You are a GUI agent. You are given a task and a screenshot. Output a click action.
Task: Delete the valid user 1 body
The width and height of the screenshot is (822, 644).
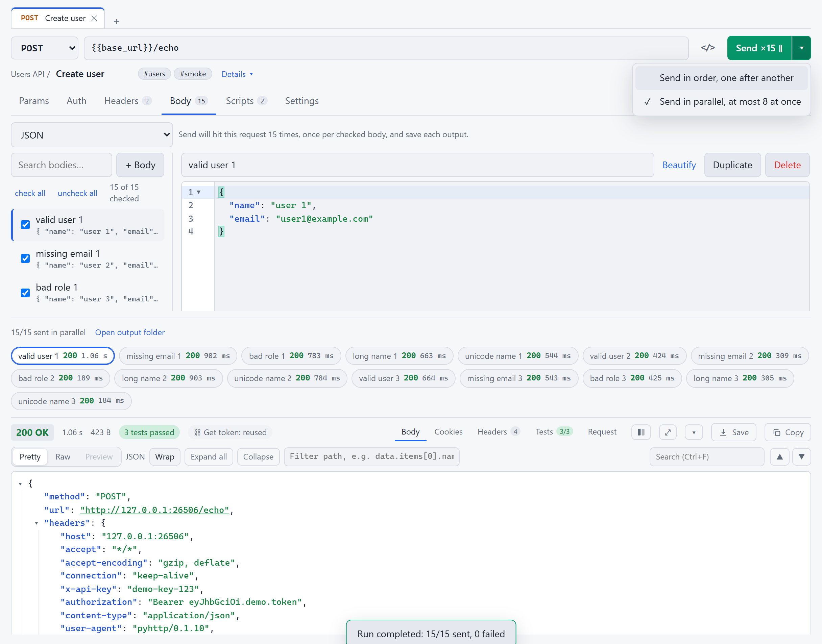(787, 165)
